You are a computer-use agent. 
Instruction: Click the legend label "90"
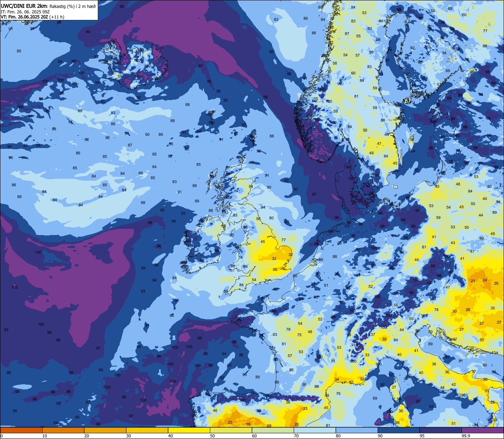(x=380, y=436)
